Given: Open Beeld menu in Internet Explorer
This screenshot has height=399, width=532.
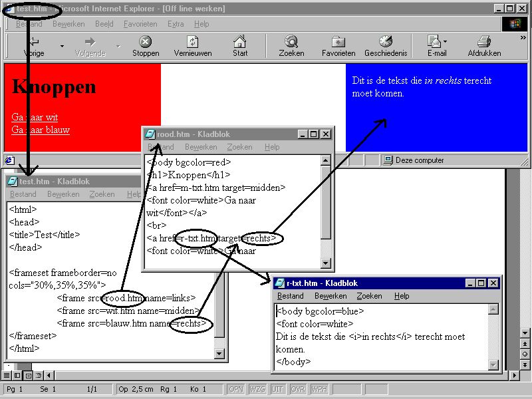Looking at the screenshot, I should tap(104, 24).
